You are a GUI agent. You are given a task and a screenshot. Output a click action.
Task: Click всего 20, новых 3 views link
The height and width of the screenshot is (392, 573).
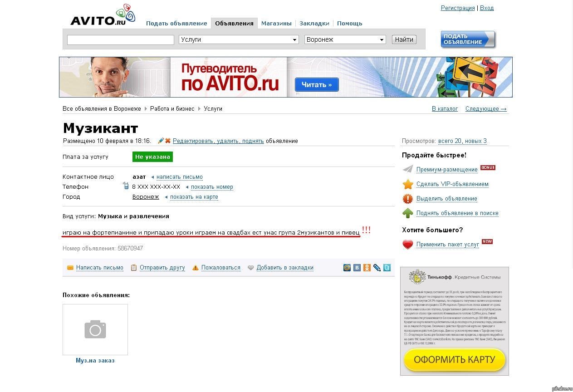pyautogui.click(x=462, y=141)
